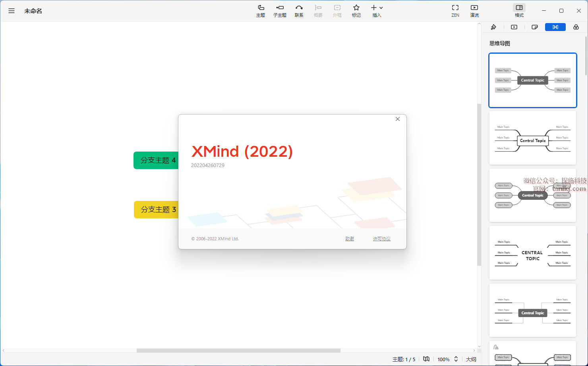Click the © 2006-2022 XMind Ltd. text
Screen dimensions: 588x366
tap(215, 239)
